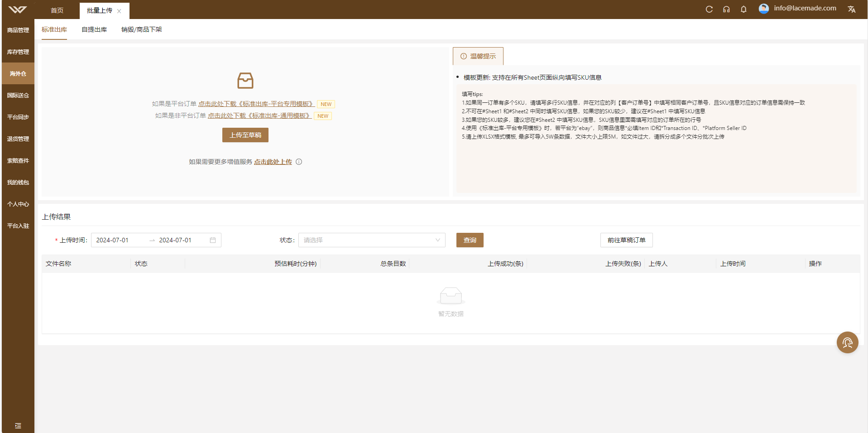Click the start date 2024-07-01 field
The width and height of the screenshot is (868, 433).
pos(120,240)
